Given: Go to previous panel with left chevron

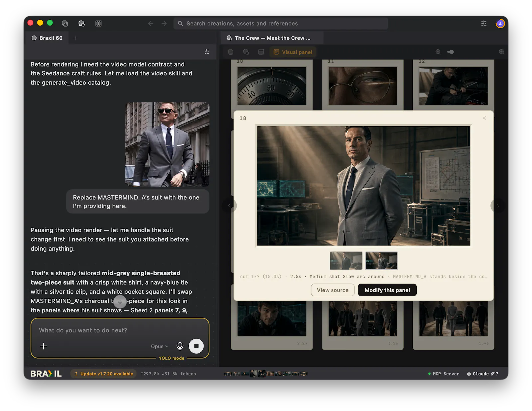Looking at the screenshot, I should [229, 205].
